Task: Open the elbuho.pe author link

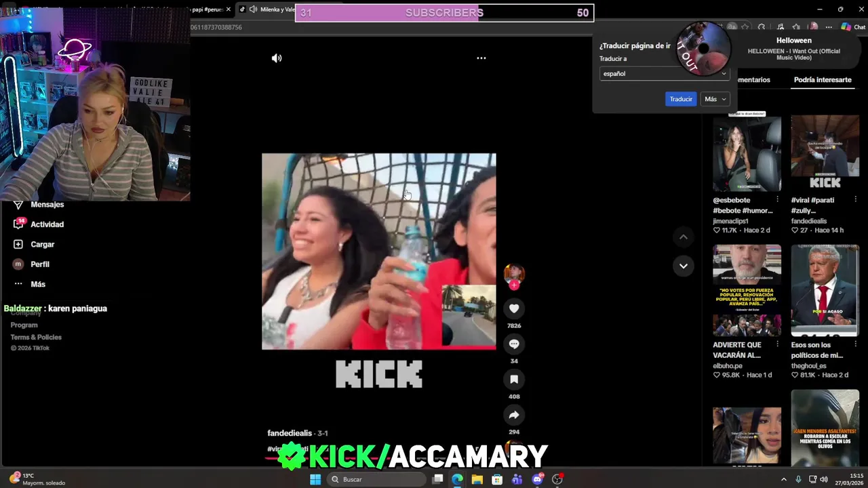Action: tap(728, 366)
